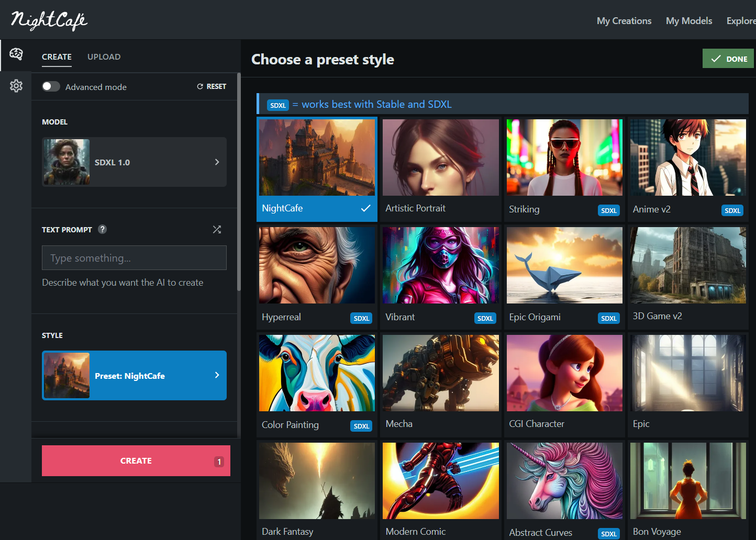Click the brain create icon in sidebar
This screenshot has height=540, width=756.
coord(16,54)
